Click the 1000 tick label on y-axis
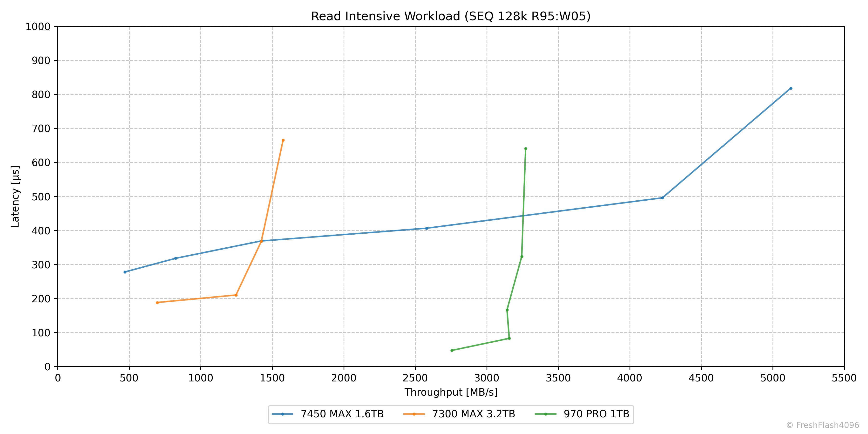This screenshot has width=868, height=434. (38, 27)
